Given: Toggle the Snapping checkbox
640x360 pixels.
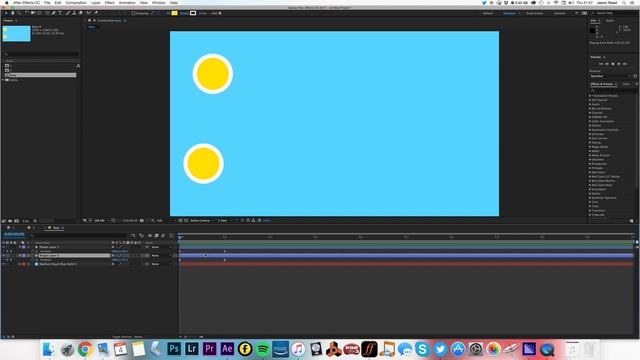Looking at the screenshot, I should 133,13.
